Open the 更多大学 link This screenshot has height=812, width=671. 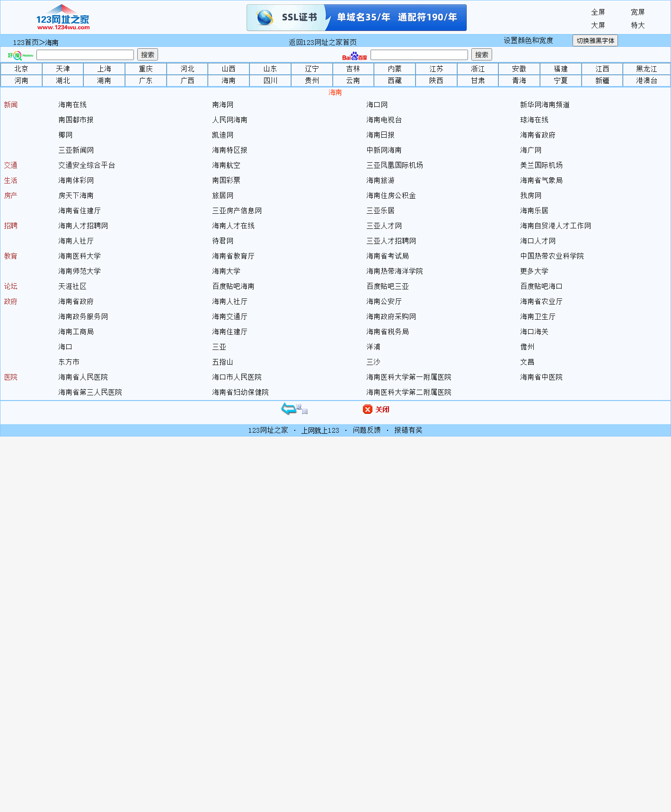534,271
